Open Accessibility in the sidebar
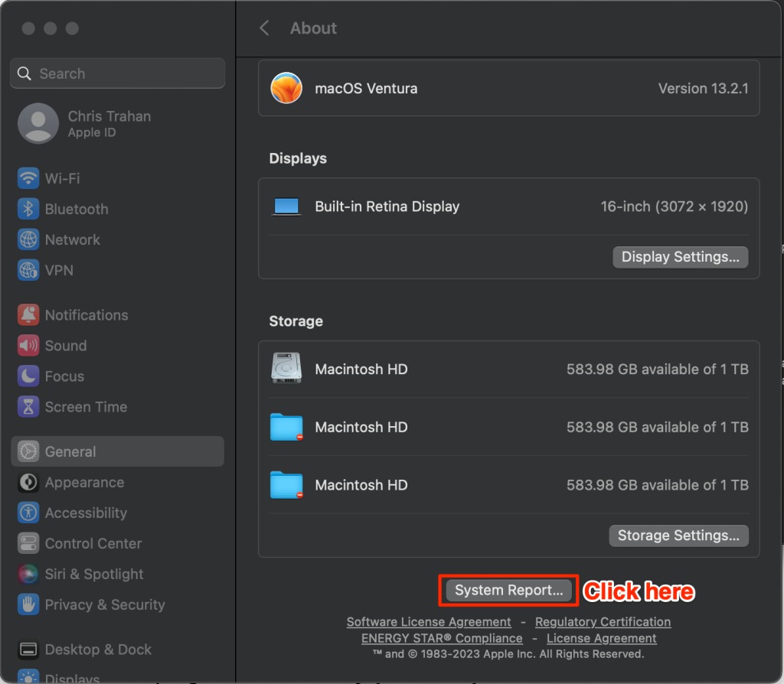This screenshot has width=784, height=684. 86,513
